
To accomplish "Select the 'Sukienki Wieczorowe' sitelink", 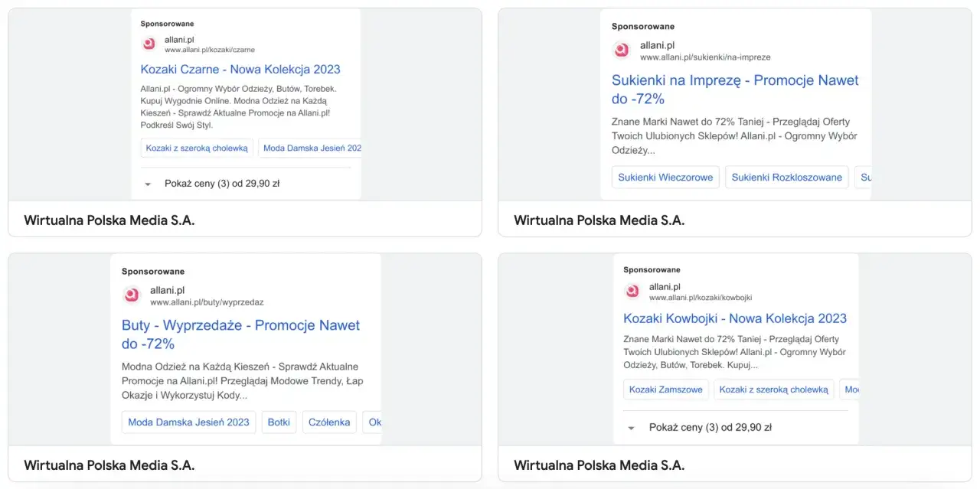I will [x=665, y=177].
